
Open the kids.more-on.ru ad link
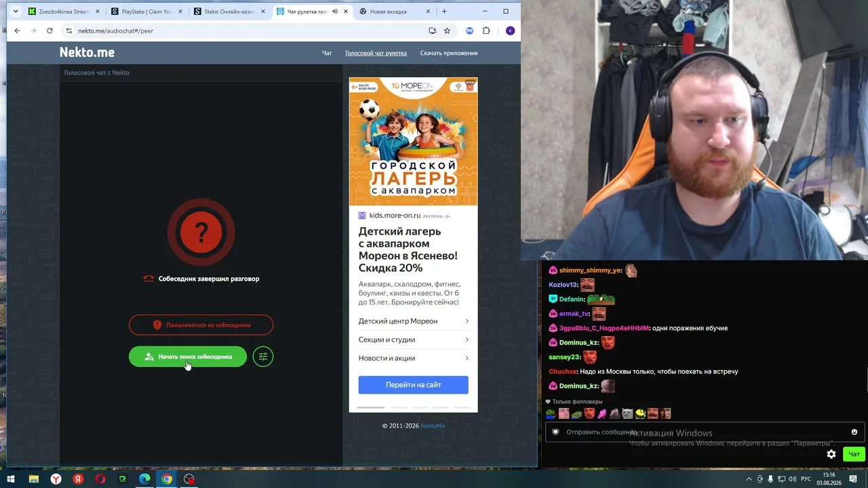tap(394, 216)
